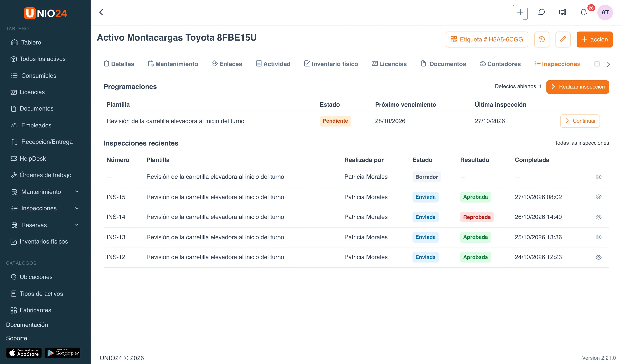Open the asset history icon button
This screenshot has height=364, width=622.
(x=541, y=39)
